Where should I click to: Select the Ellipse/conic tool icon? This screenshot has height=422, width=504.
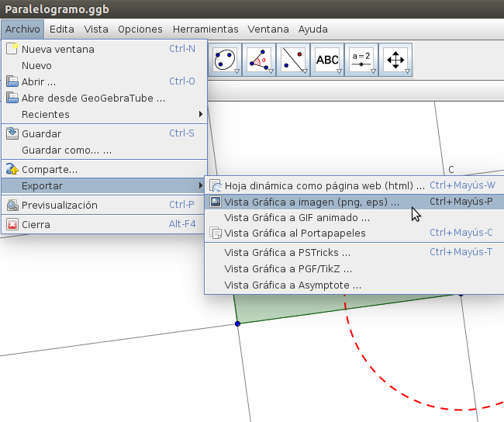click(225, 60)
